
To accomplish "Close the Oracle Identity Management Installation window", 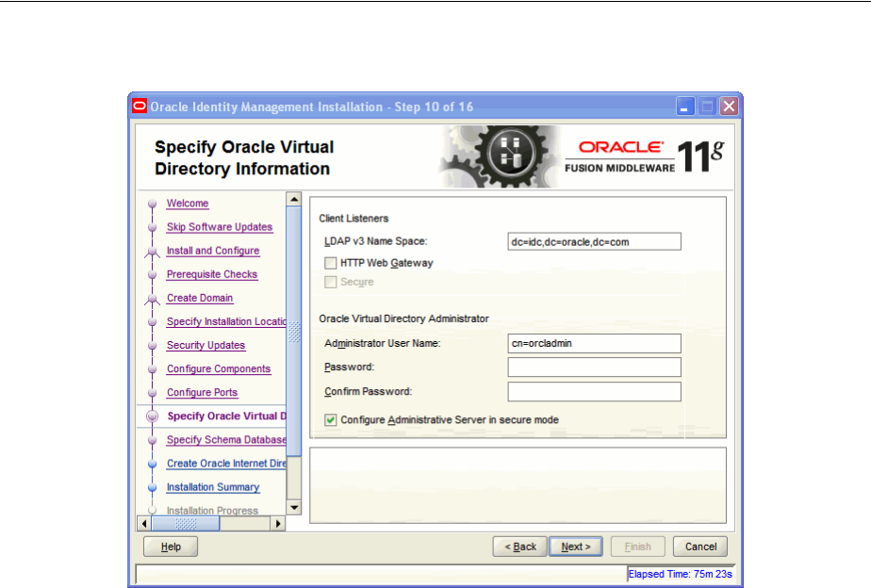I will 729,106.
